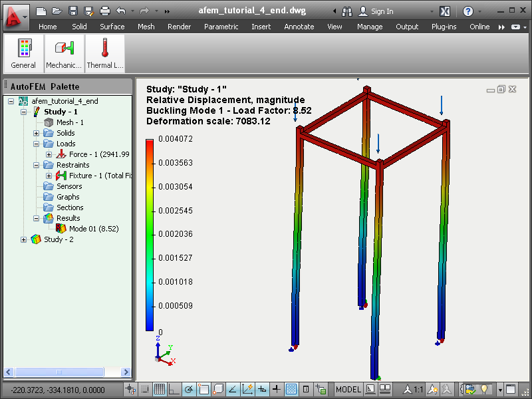The width and height of the screenshot is (532, 399).
Task: Click the Undo arrow icon
Action: 121,11
